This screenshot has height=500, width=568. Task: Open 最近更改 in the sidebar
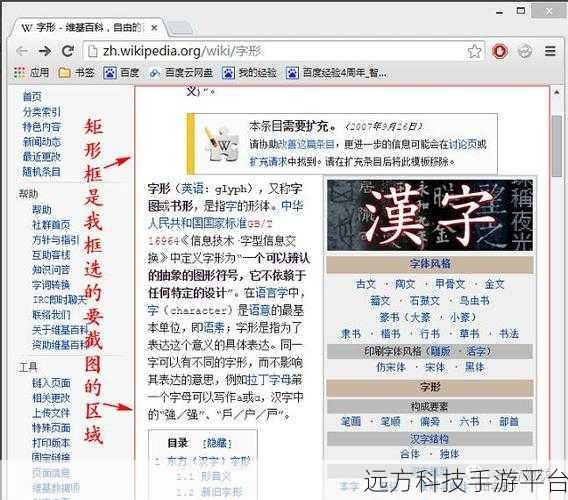point(42,157)
